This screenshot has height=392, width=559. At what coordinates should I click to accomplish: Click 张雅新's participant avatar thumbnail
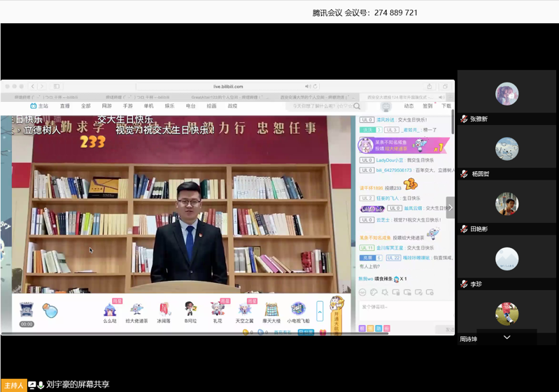tap(507, 94)
